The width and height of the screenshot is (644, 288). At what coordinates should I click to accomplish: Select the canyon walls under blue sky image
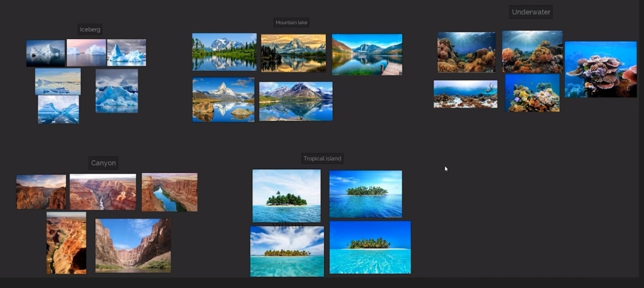point(133,246)
